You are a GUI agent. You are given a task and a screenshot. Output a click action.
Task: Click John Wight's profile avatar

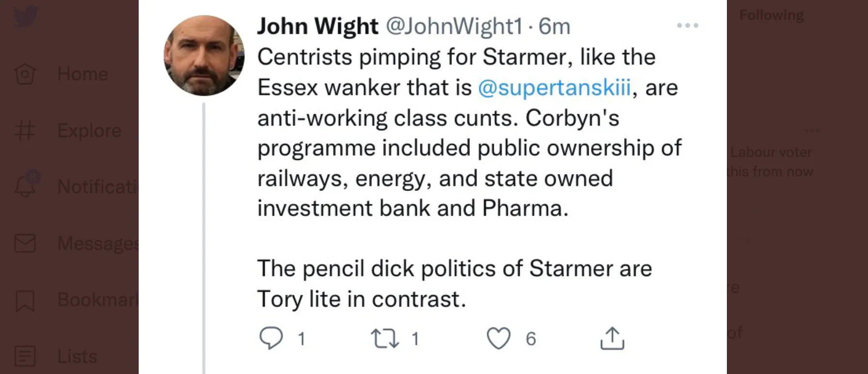coord(204,56)
